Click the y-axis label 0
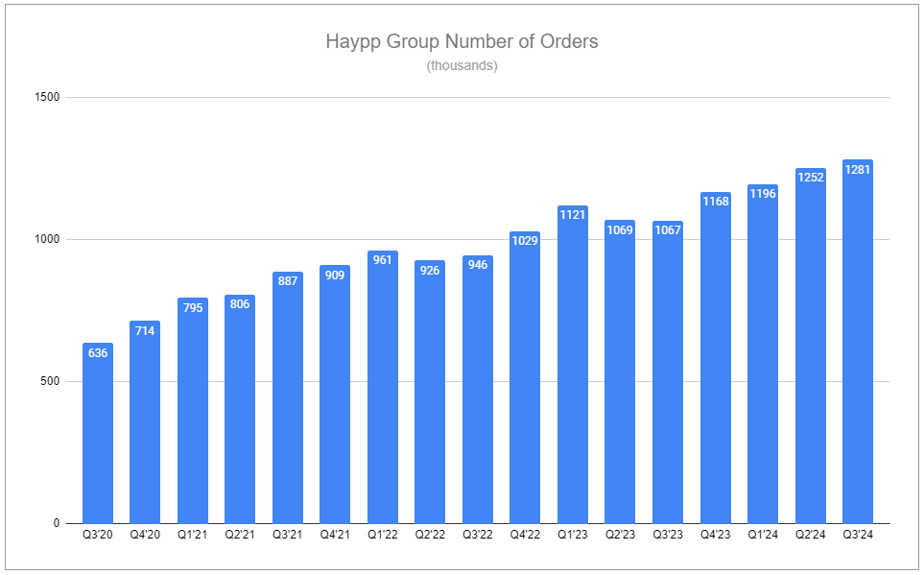Viewport: 924px width, 575px height. [x=57, y=523]
